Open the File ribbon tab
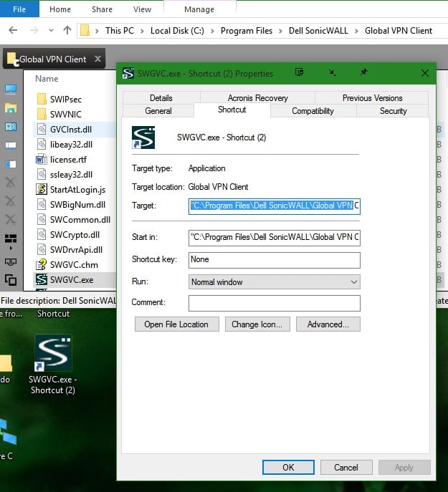448x492 pixels. [x=19, y=9]
